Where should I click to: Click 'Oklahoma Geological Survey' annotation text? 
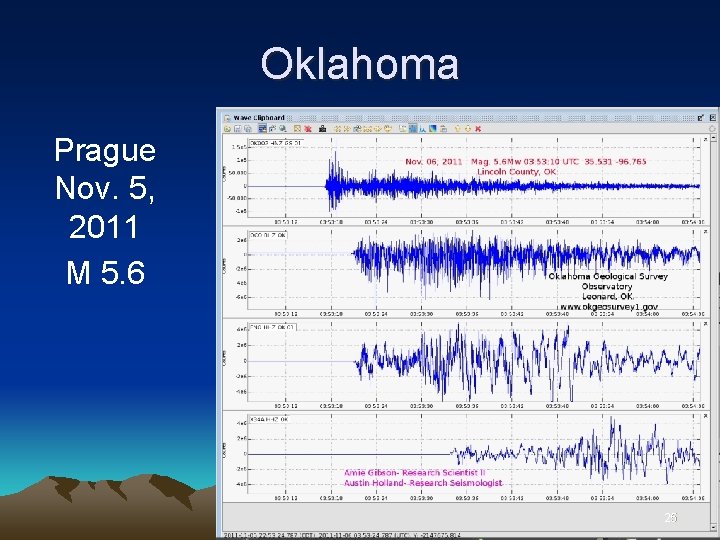[x=608, y=276]
